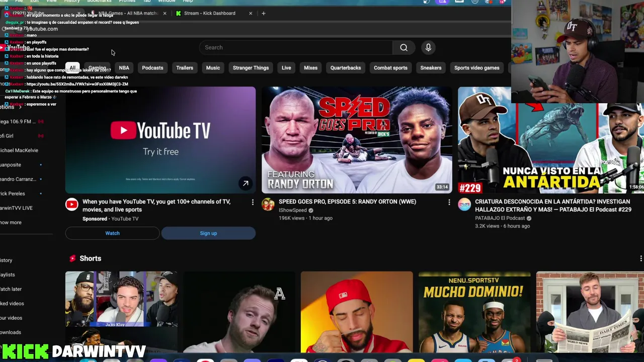644x362 pixels.
Task: Open Downloads in the sidebar
Action: pyautogui.click(x=11, y=332)
